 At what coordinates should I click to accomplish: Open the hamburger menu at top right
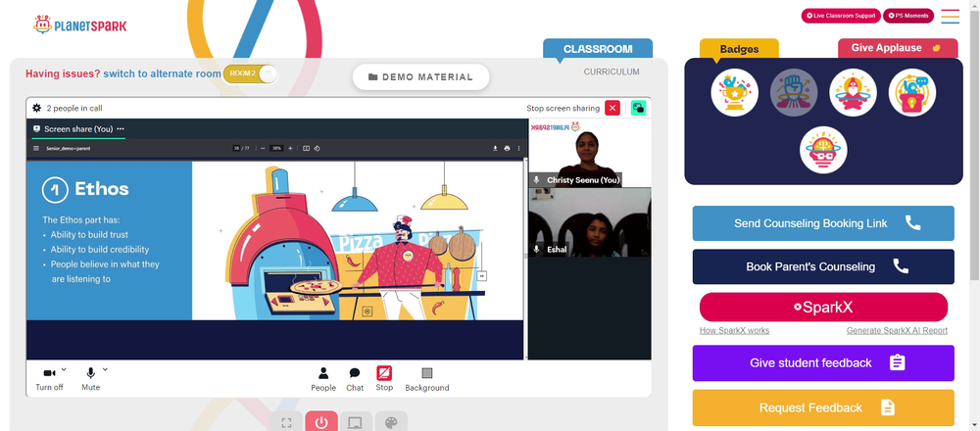click(950, 17)
